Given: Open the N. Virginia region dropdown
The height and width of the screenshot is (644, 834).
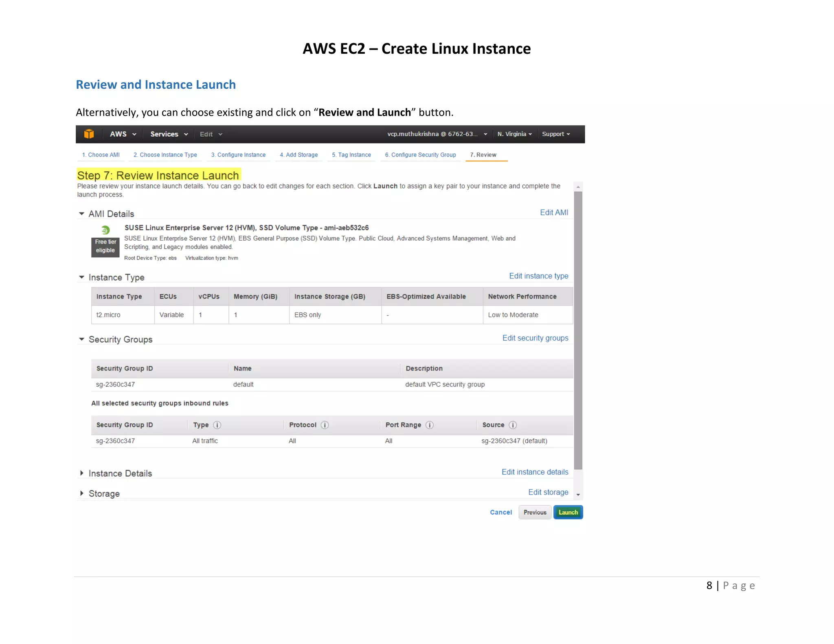Looking at the screenshot, I should click(x=514, y=134).
